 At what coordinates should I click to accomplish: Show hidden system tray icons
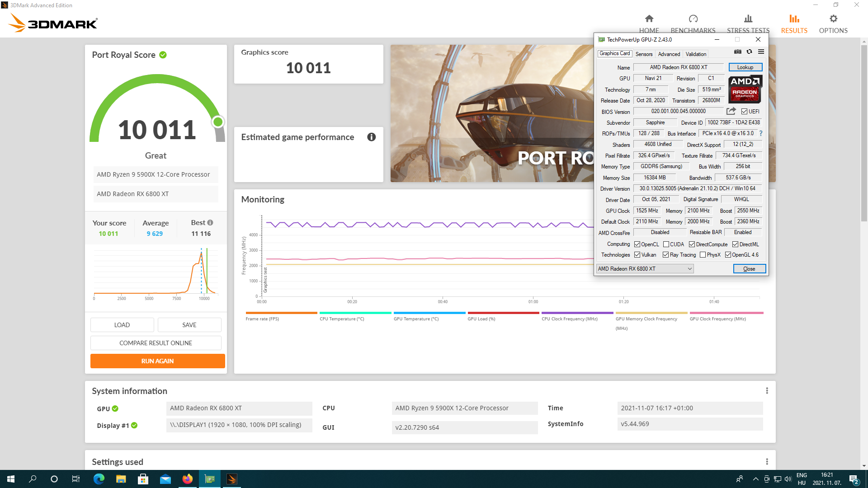click(x=755, y=479)
